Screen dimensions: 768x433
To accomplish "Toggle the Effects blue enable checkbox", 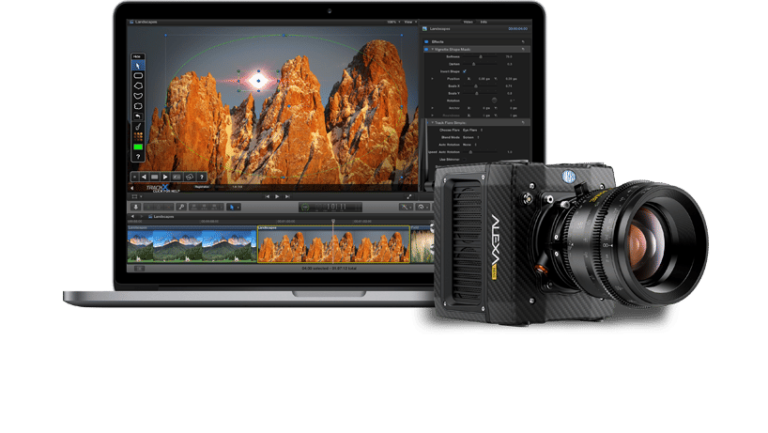I will pyautogui.click(x=427, y=42).
